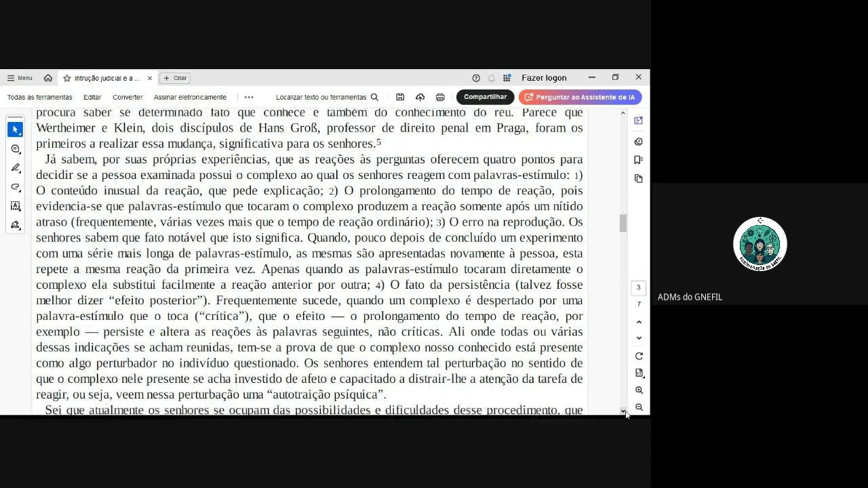868x488 pixels.
Task: Open the notifications bell icon
Action: (x=491, y=78)
